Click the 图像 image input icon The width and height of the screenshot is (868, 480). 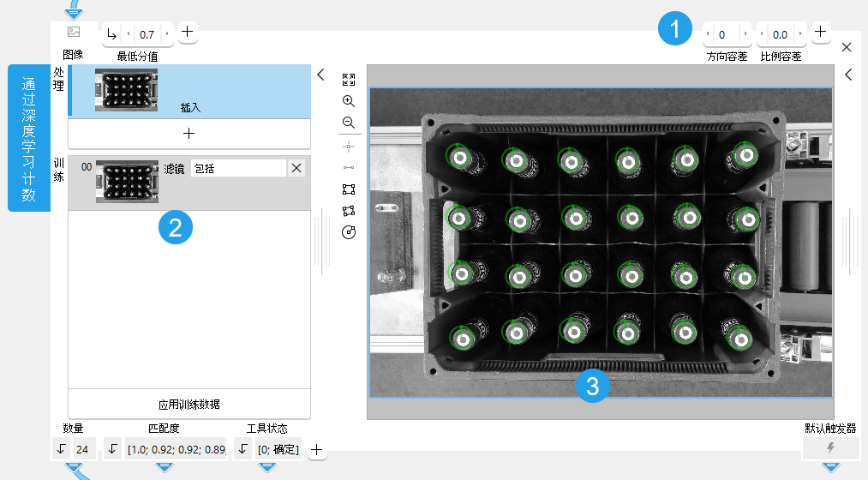74,33
